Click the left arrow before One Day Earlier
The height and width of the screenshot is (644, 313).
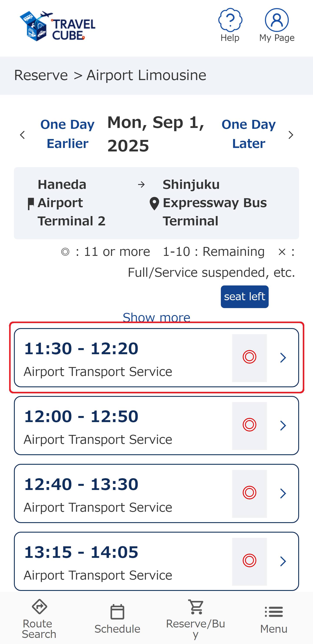pos(22,135)
